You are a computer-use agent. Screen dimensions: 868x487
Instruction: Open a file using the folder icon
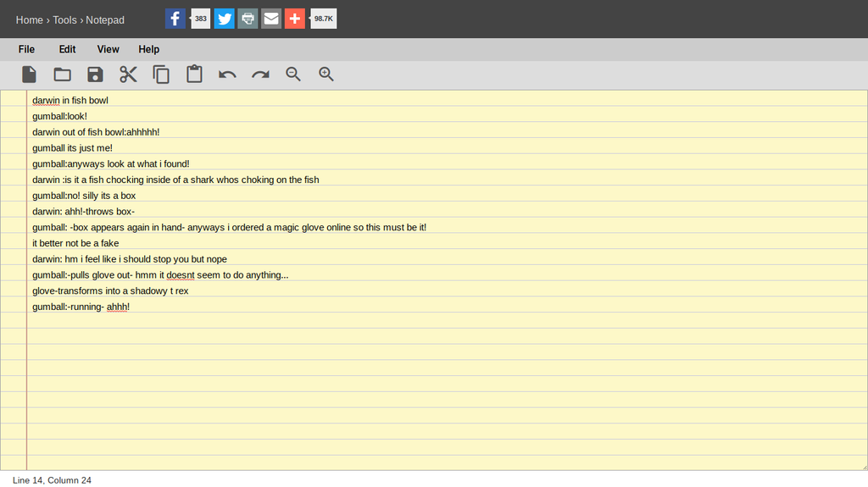pyautogui.click(x=62, y=75)
